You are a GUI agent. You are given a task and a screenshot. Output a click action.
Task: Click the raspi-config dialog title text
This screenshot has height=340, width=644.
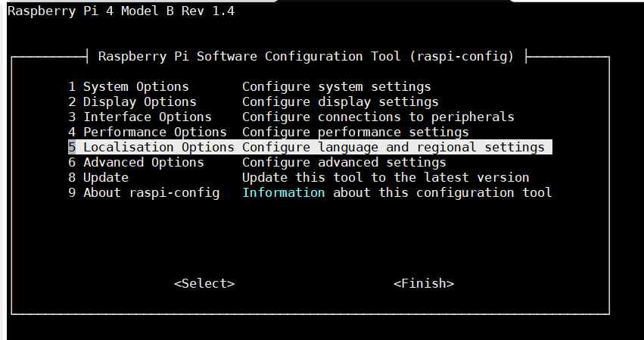tap(306, 56)
